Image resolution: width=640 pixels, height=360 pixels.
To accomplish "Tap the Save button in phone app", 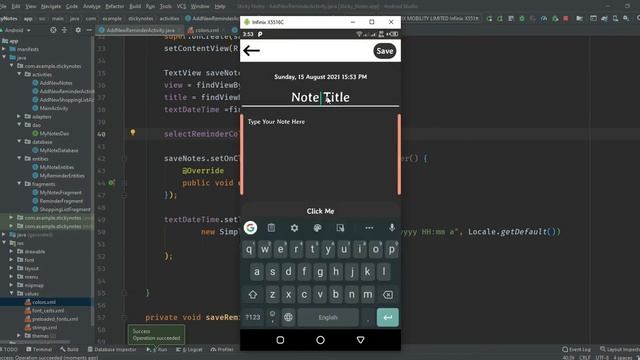I will (x=384, y=51).
